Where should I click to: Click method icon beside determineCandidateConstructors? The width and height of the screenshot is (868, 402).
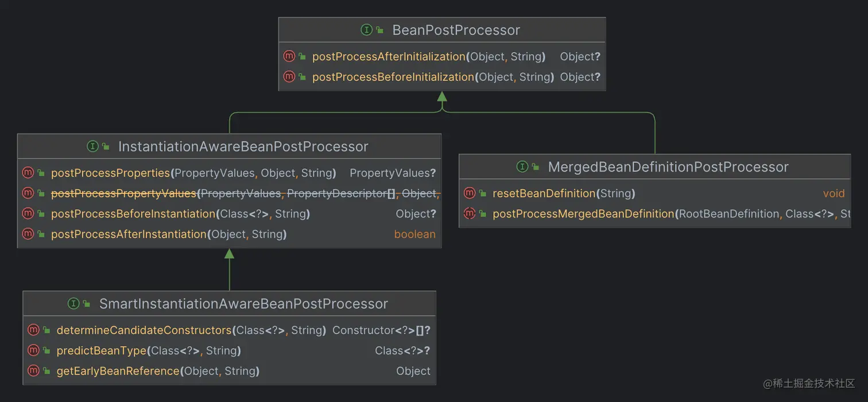click(33, 330)
